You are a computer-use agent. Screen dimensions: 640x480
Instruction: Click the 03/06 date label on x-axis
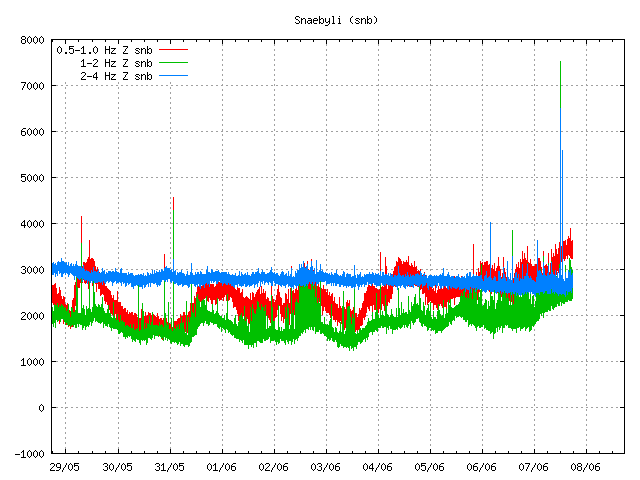tap(326, 467)
